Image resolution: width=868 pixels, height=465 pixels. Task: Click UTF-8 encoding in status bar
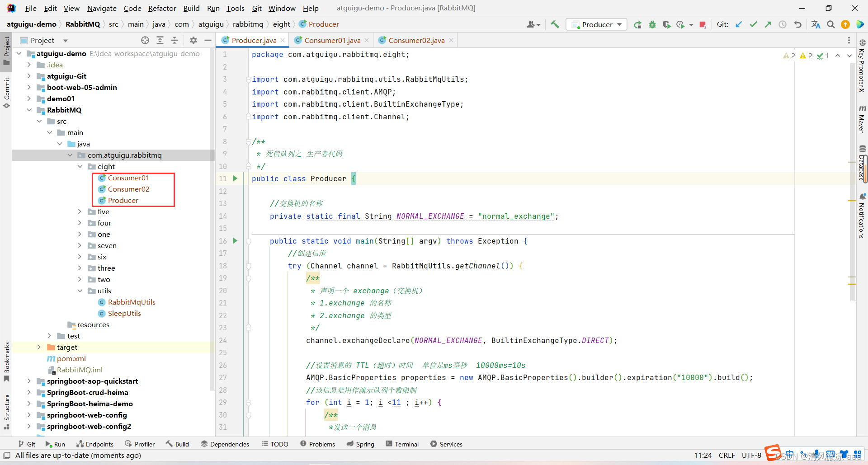pyautogui.click(x=751, y=455)
